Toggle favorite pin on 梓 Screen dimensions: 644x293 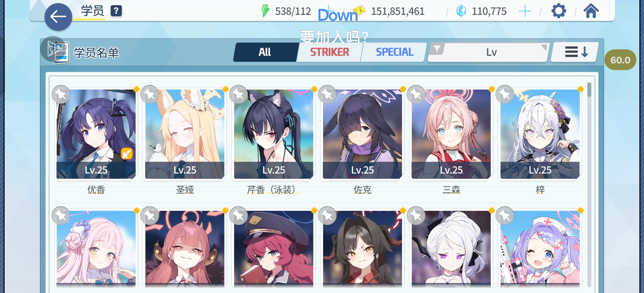coord(505,95)
